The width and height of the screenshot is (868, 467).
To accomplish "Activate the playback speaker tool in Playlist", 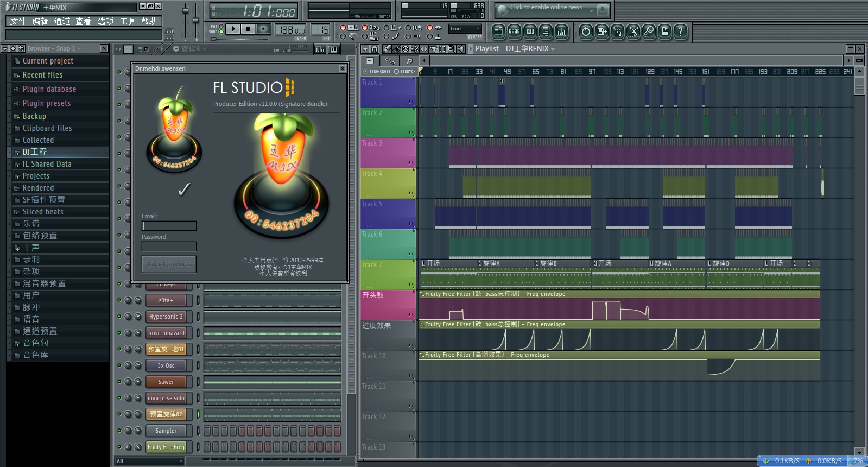I will [460, 49].
